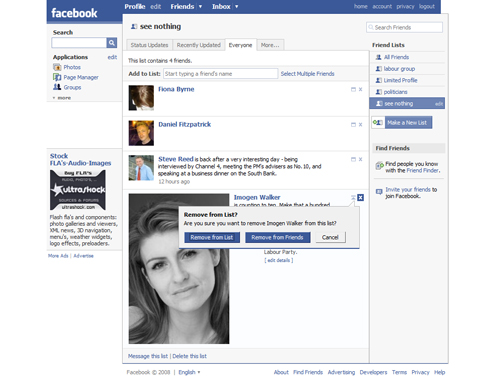Viewport: 500px width, 379px height.
Task: Click the logout link
Action: point(427,6)
